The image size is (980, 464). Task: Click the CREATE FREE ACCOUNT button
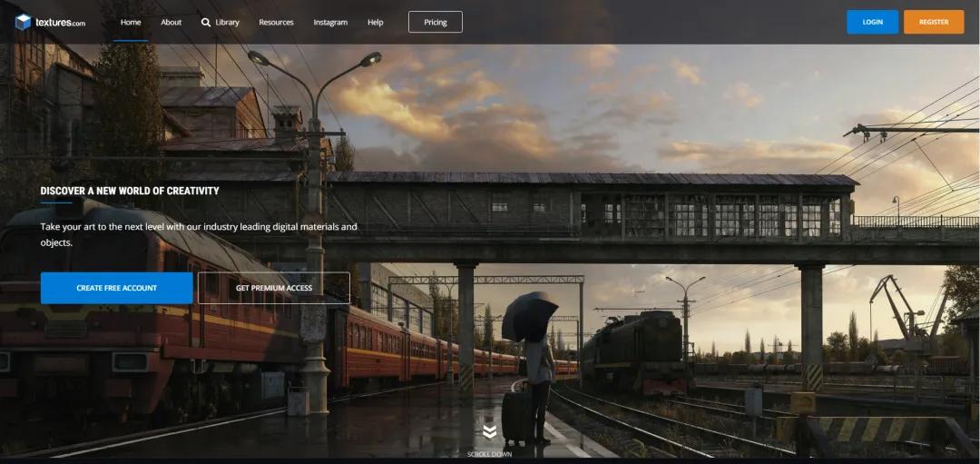[x=116, y=288]
